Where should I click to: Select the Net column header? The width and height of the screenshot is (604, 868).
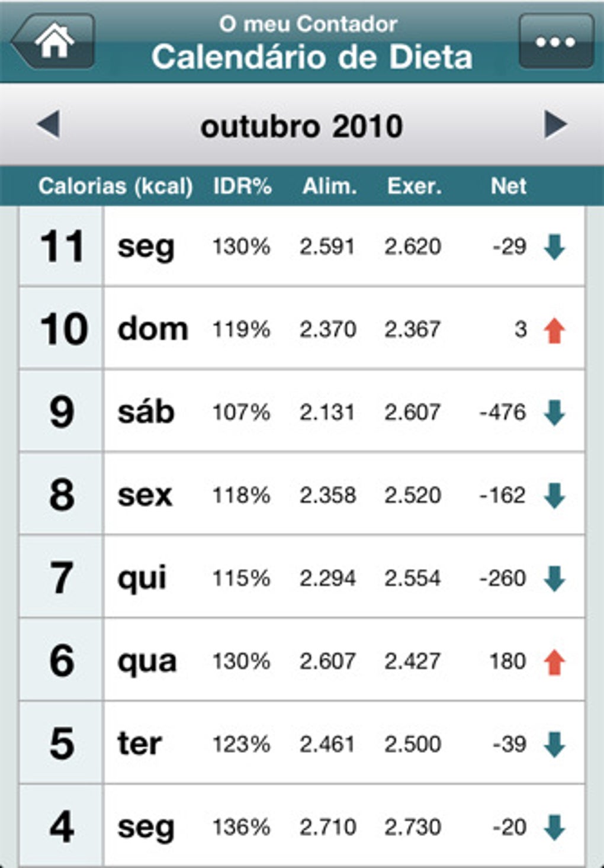click(x=508, y=187)
